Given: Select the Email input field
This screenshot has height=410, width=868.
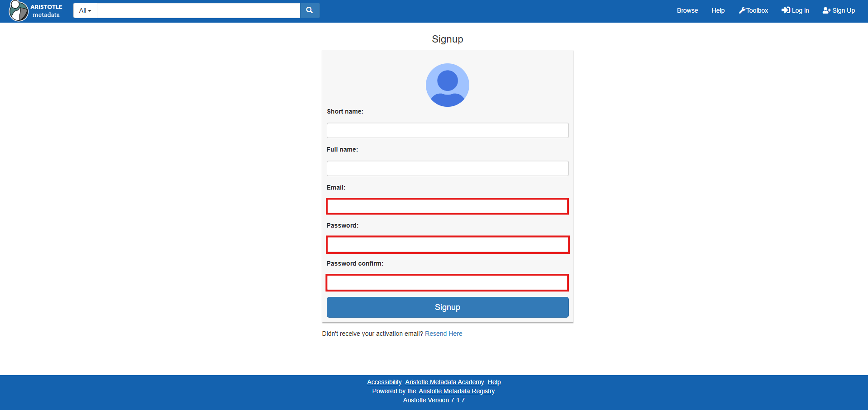Looking at the screenshot, I should [447, 206].
